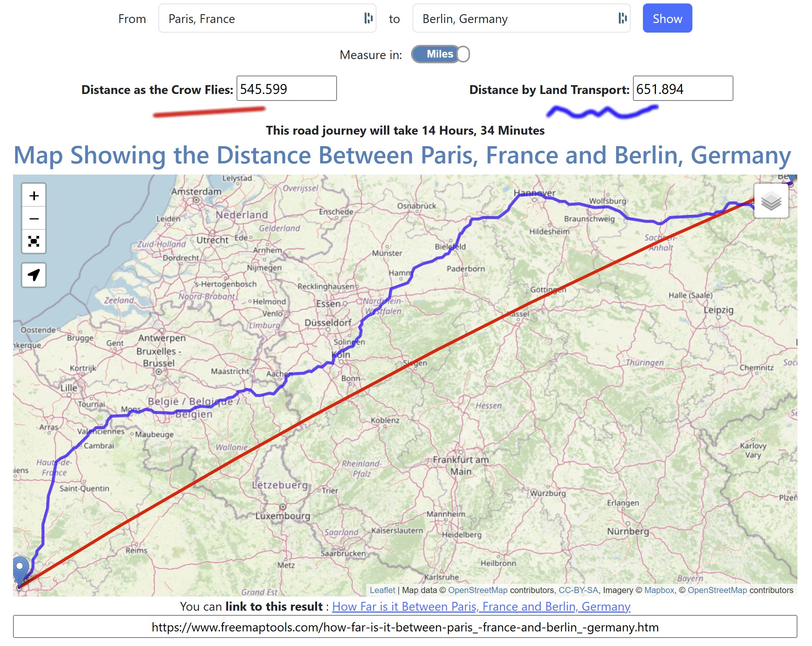Click Distance as the Crow Flies label

pos(157,89)
